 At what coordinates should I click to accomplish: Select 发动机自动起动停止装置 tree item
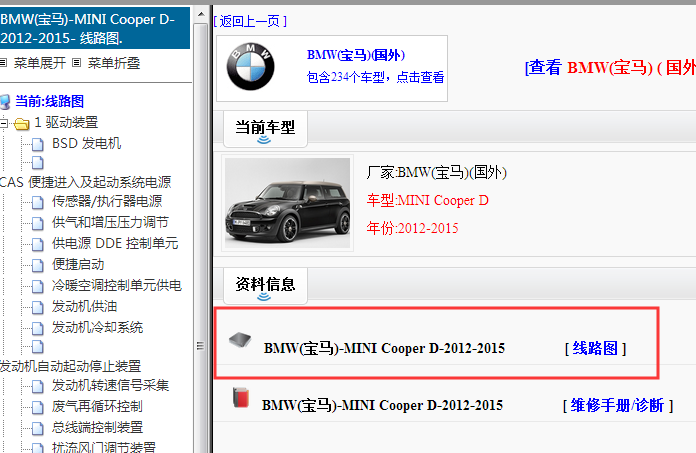coord(71,366)
